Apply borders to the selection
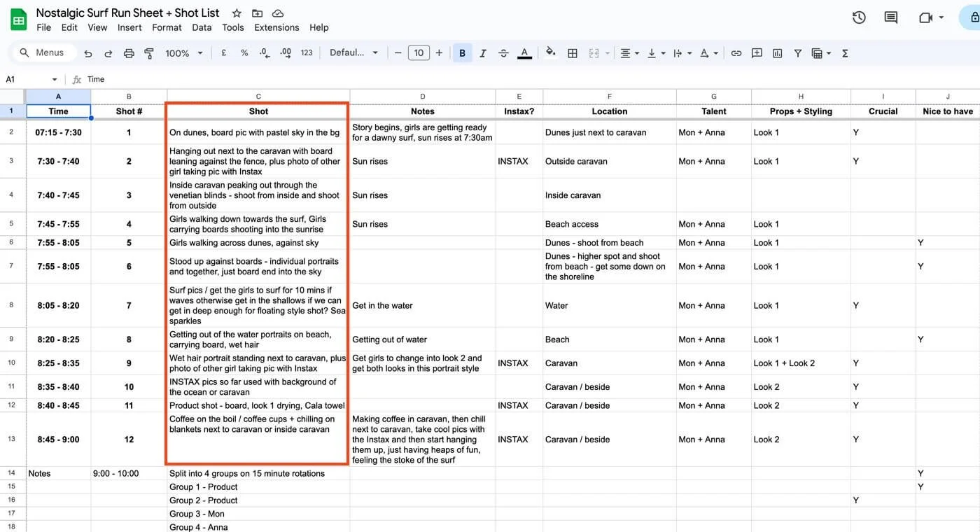The height and width of the screenshot is (532, 980). click(572, 52)
